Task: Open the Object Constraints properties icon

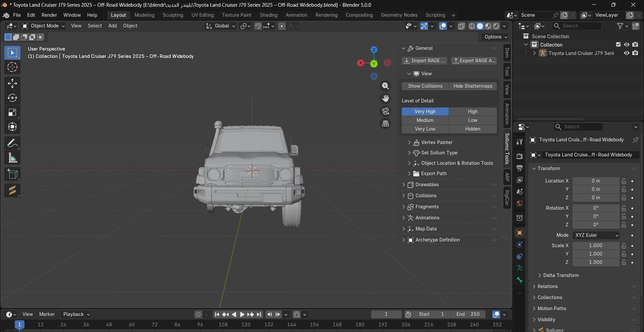Action: coord(520,256)
